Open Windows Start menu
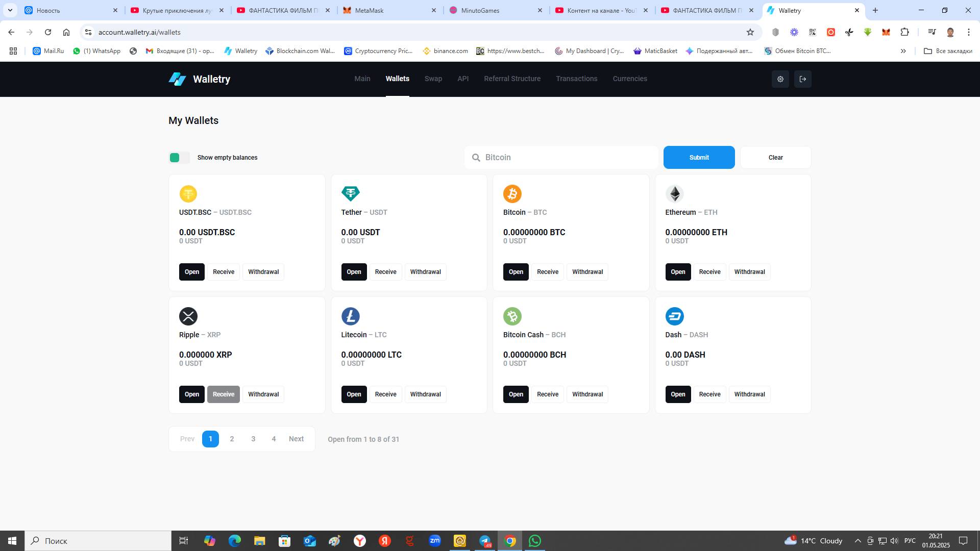 point(12,541)
